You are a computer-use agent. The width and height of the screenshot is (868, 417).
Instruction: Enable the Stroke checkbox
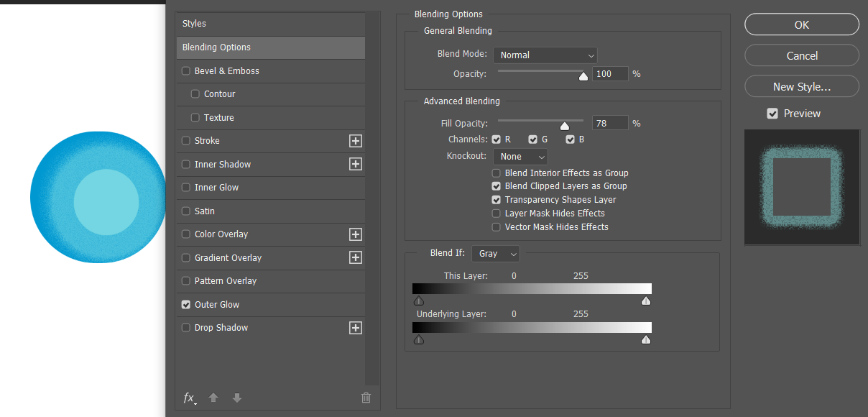[186, 141]
